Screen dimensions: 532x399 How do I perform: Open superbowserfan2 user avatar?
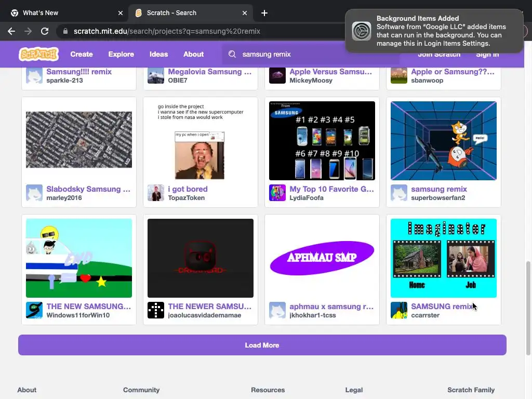click(398, 193)
